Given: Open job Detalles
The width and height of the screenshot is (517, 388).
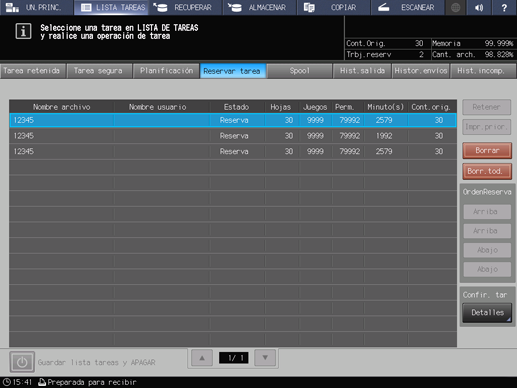Looking at the screenshot, I should [487, 313].
